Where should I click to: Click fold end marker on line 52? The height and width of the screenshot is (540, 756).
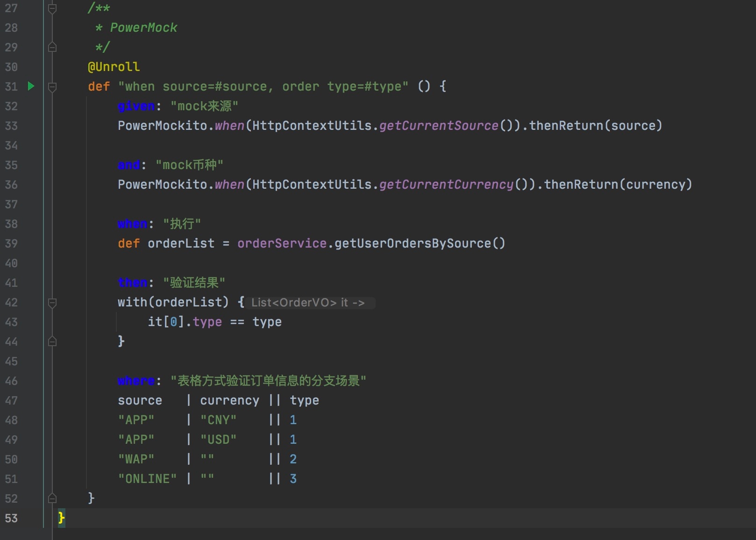(52, 498)
